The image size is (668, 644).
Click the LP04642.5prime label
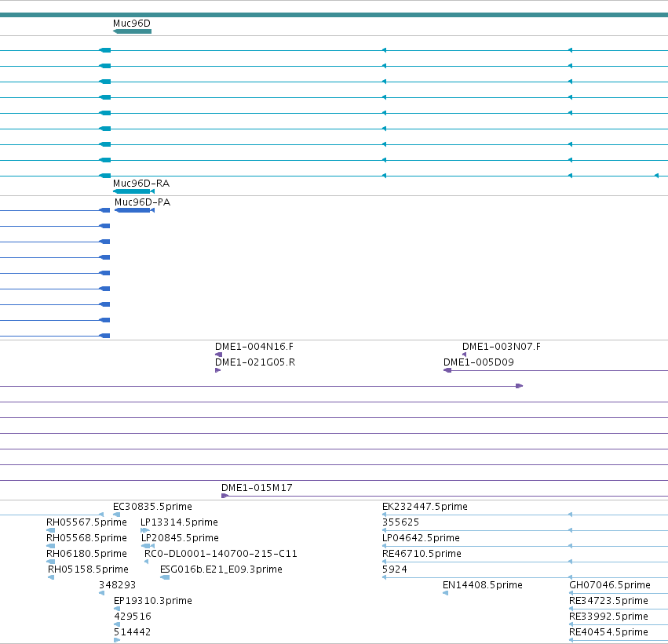click(421, 538)
